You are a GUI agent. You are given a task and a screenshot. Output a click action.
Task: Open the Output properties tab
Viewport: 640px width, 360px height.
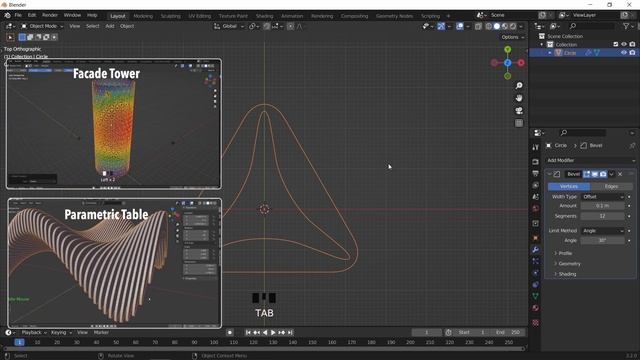point(536,173)
